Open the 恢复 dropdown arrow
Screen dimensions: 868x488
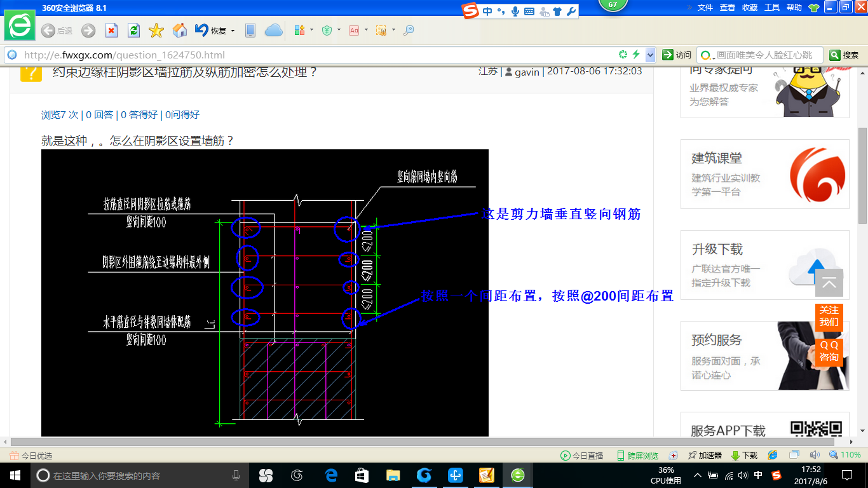click(x=233, y=30)
